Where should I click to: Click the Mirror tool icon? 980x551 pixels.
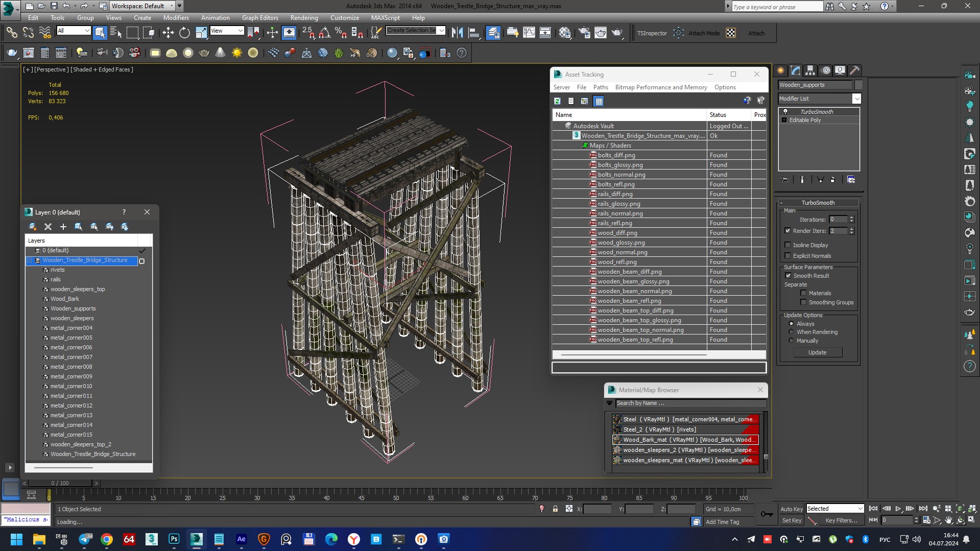point(457,33)
